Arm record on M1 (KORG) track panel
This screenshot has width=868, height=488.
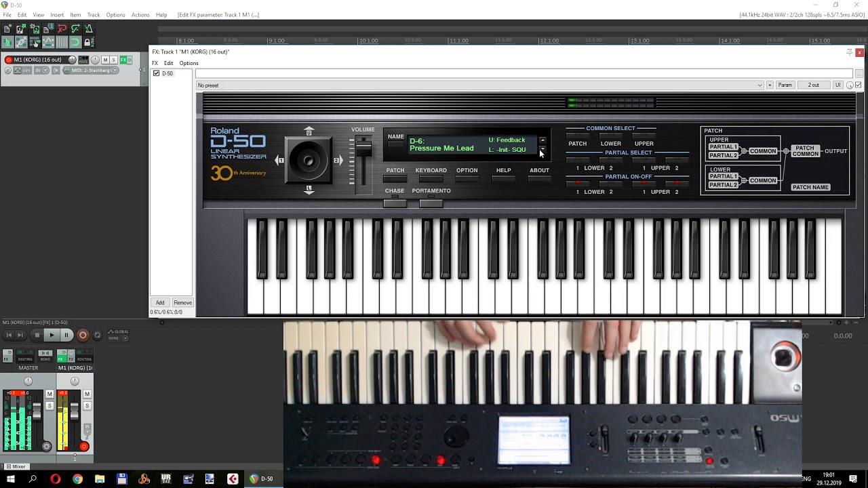[9, 60]
